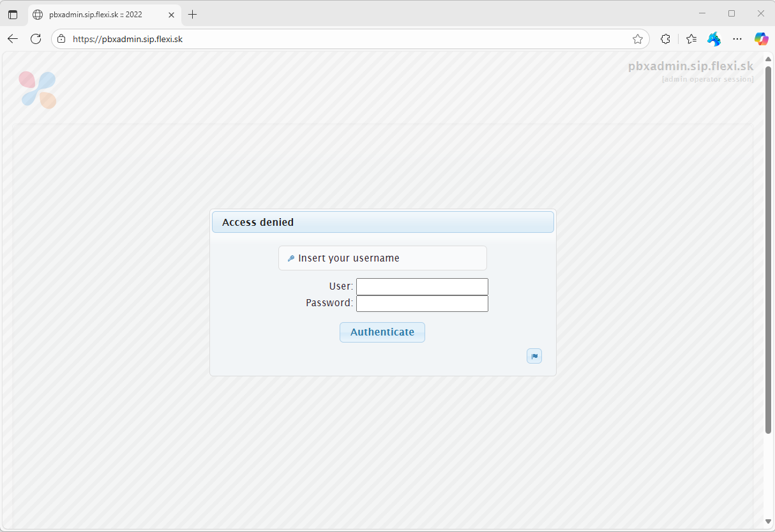
Task: View site information lock icon
Action: (x=61, y=39)
